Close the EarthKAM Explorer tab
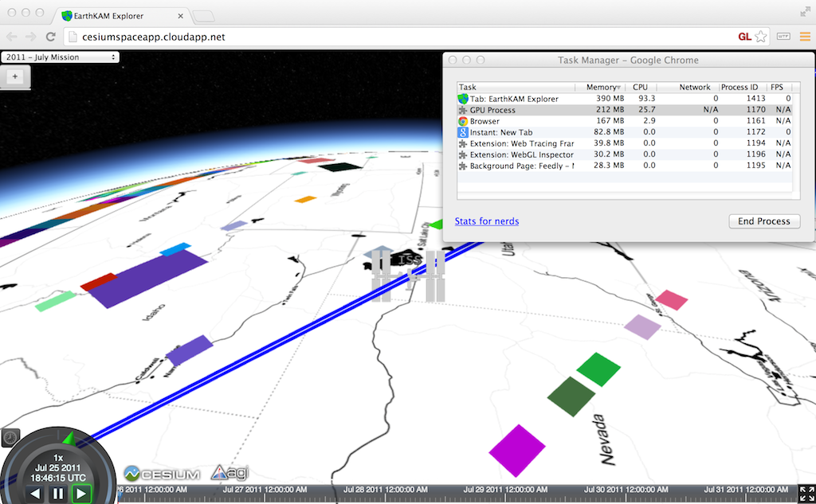Screen dimensions: 816x504 point(181,16)
